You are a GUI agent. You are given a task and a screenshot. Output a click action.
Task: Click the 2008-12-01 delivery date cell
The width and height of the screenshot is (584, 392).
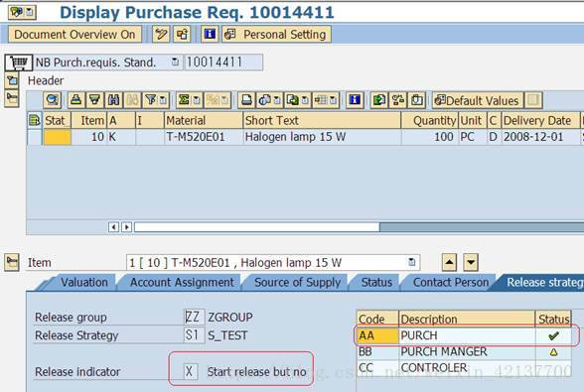[540, 137]
